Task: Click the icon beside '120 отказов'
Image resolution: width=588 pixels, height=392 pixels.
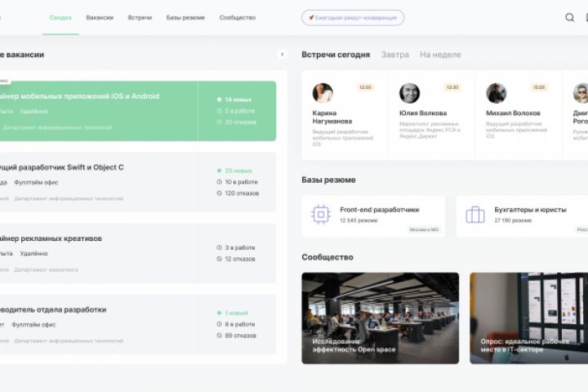Action: point(220,193)
